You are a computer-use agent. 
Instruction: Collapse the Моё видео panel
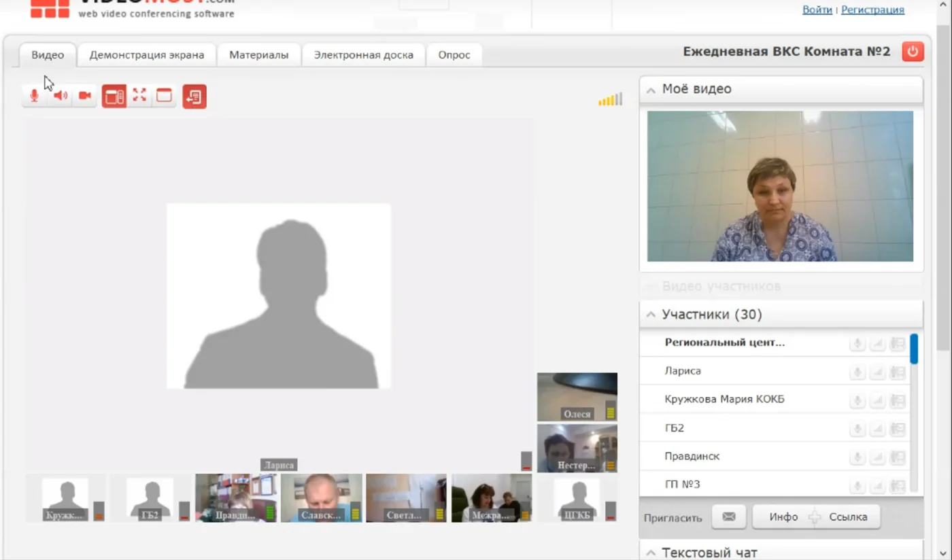[x=651, y=90]
